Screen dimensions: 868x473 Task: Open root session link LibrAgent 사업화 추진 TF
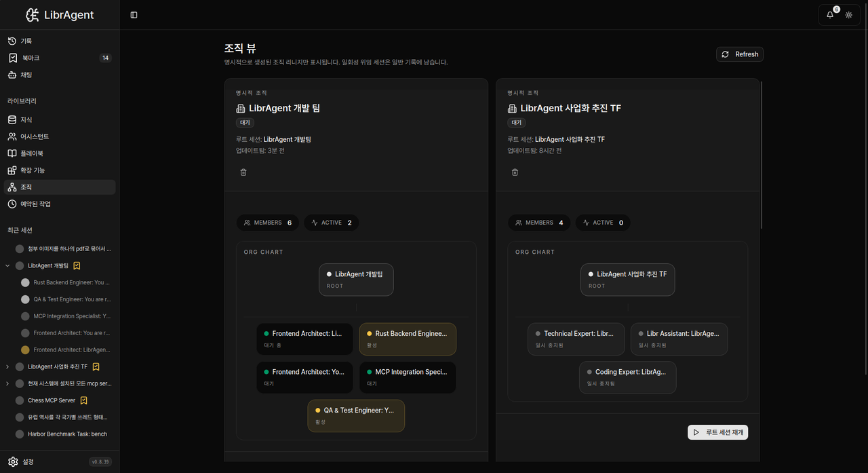(570, 139)
